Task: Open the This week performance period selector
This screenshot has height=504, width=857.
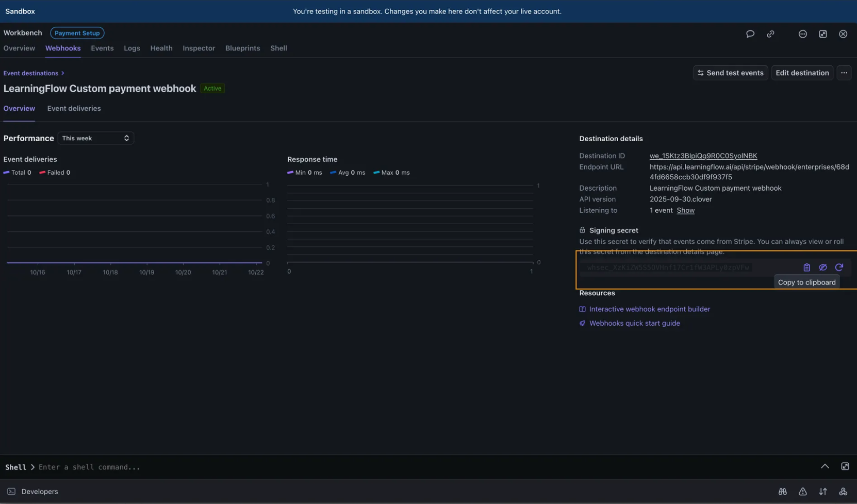Action: [x=96, y=138]
